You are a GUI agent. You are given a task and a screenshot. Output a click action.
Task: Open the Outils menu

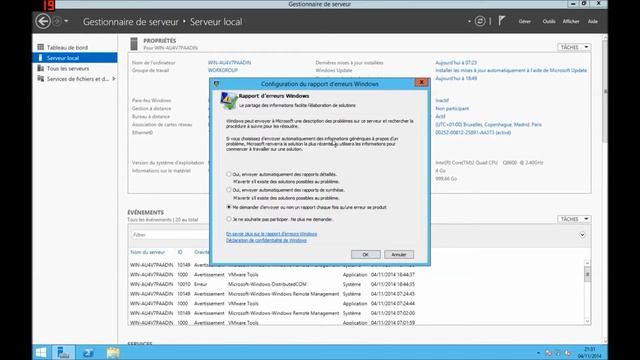[549, 21]
